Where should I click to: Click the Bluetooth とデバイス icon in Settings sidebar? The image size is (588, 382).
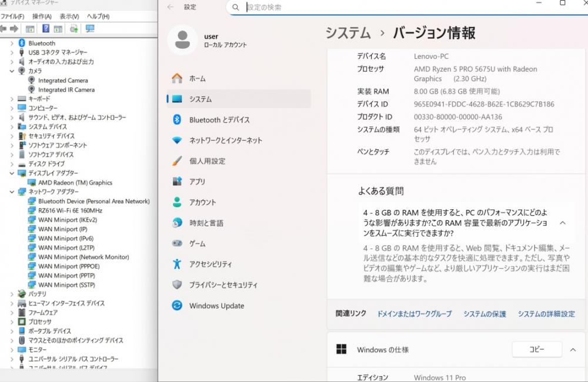pos(177,120)
